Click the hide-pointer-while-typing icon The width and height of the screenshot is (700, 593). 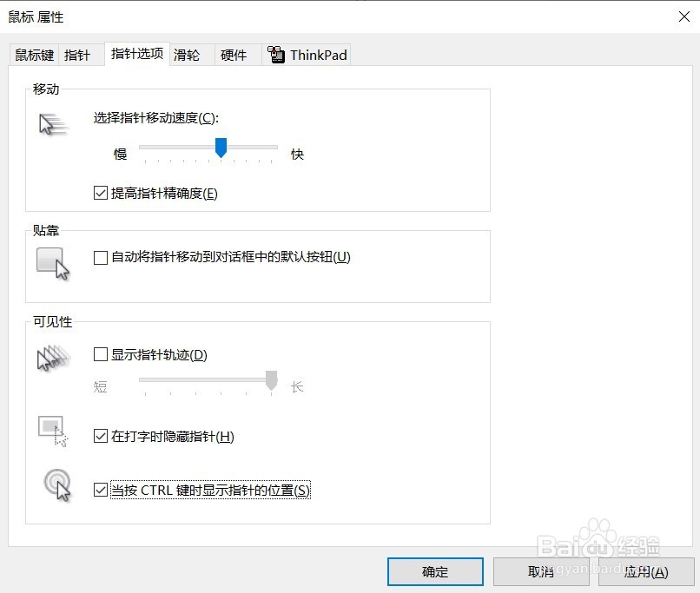point(52,430)
